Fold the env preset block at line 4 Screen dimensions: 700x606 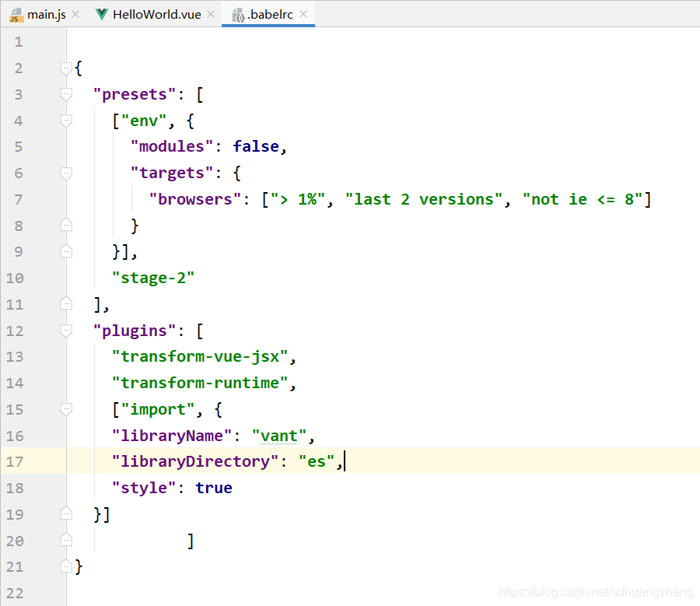point(66,121)
